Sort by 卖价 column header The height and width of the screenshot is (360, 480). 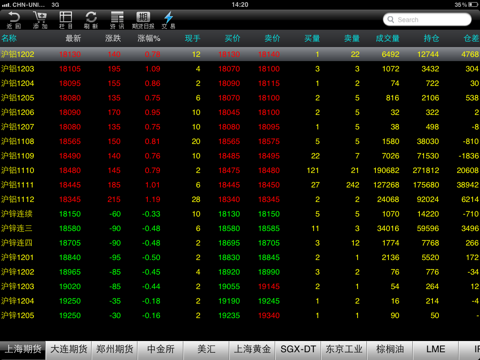(272, 38)
